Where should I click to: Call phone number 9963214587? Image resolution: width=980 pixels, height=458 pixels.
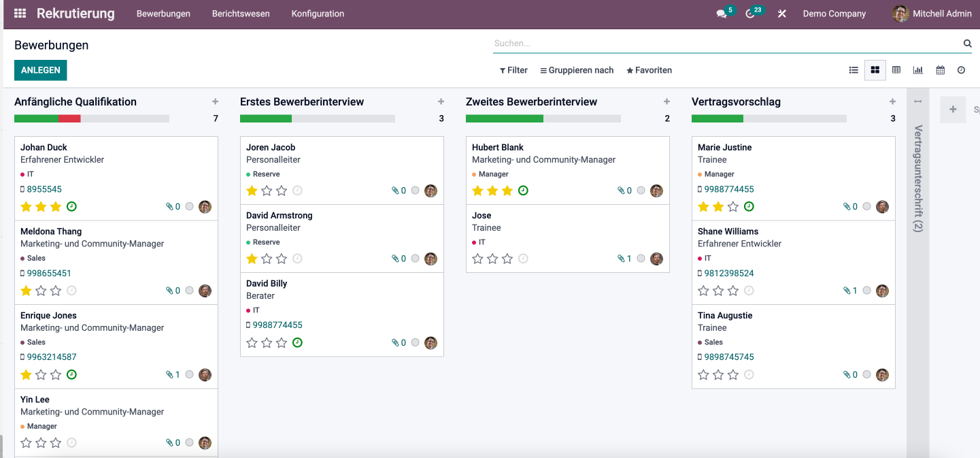point(52,357)
